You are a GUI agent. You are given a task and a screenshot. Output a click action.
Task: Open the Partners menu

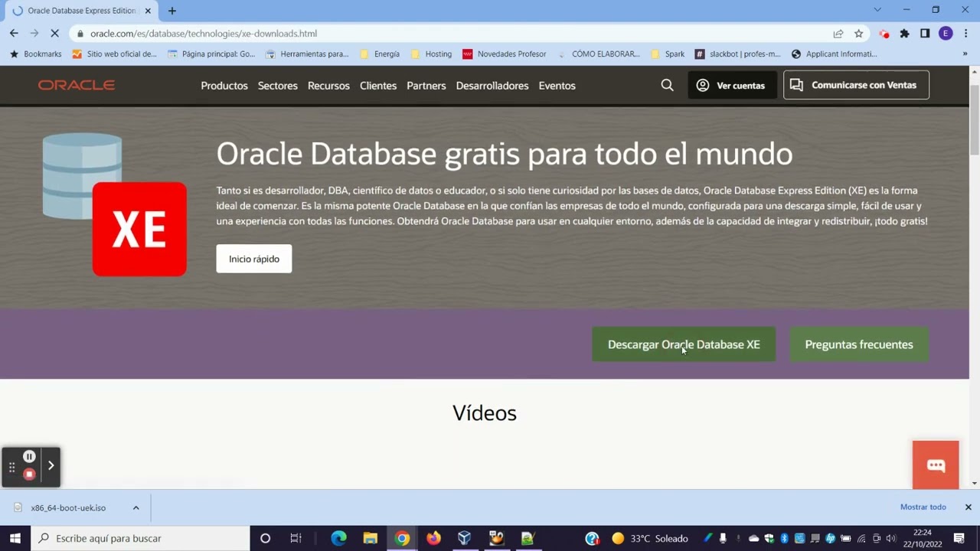coord(426,86)
